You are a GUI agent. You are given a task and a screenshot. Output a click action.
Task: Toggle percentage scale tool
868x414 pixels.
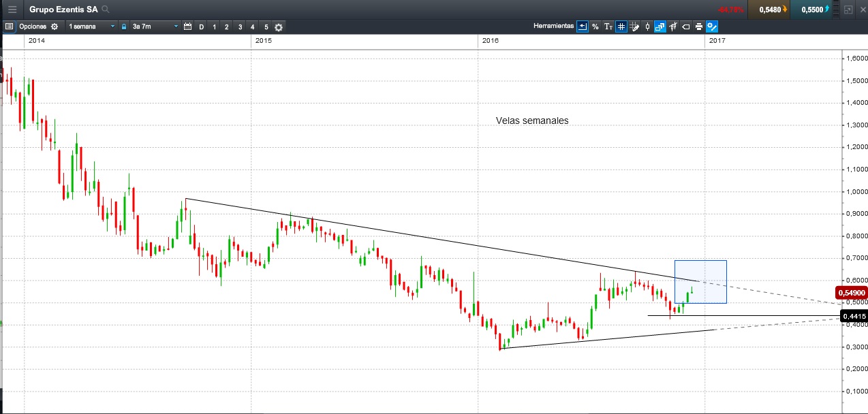click(595, 27)
